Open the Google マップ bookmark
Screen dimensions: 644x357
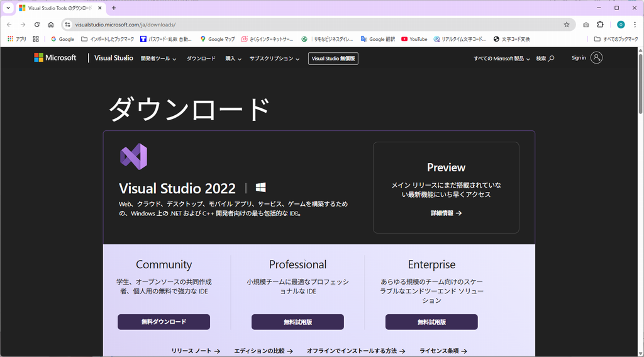pyautogui.click(x=217, y=39)
